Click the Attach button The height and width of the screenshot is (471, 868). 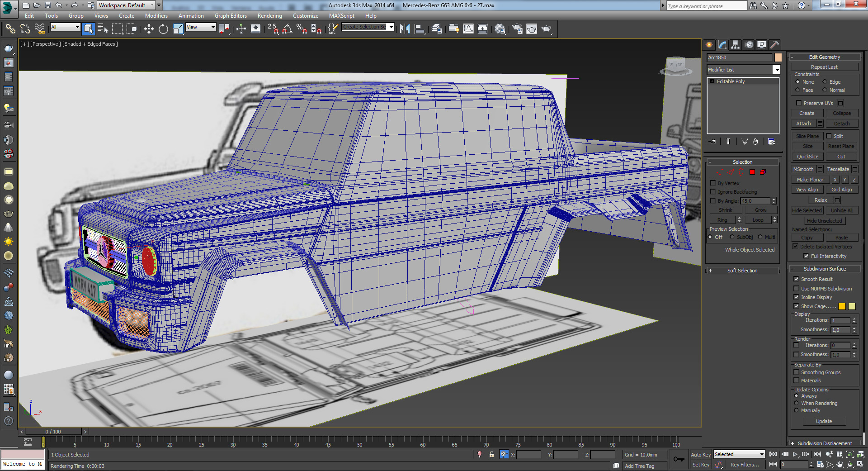click(x=803, y=124)
